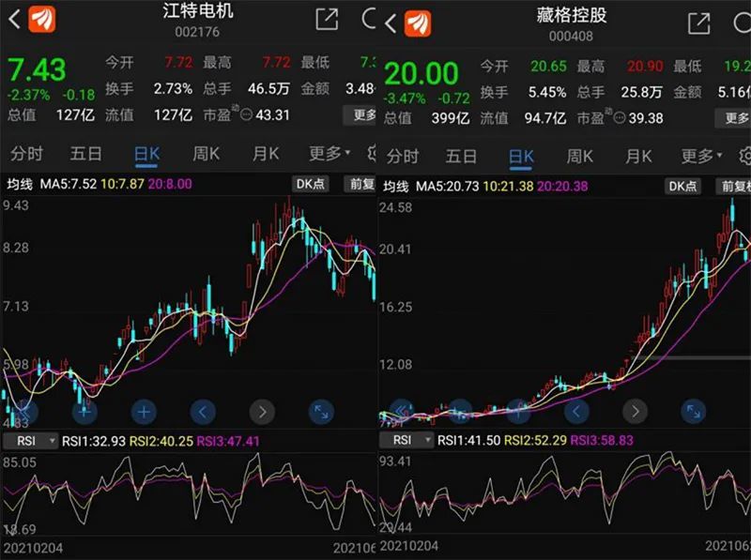Viewport: 751px width, 560px height.
Task: Open chart settings gear on 藏格控股 panel
Action: click(744, 156)
